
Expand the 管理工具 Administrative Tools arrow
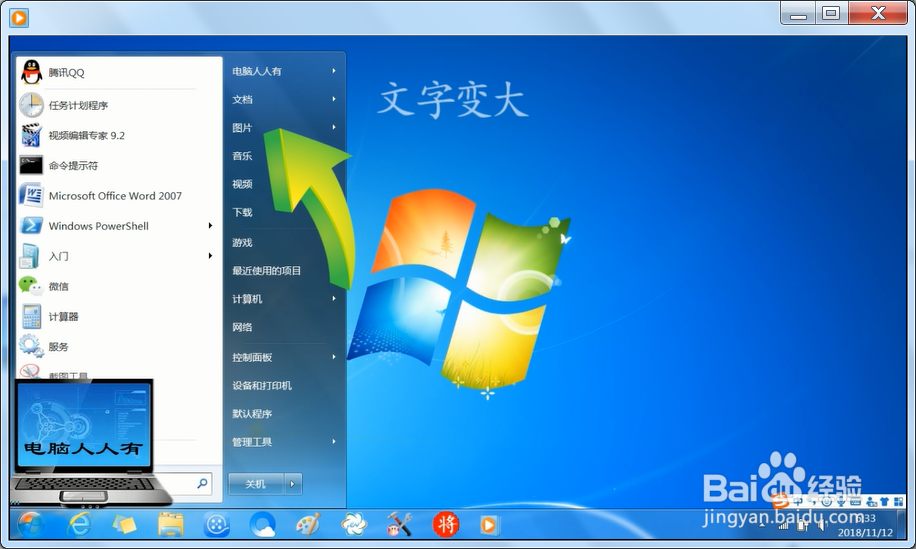point(334,442)
